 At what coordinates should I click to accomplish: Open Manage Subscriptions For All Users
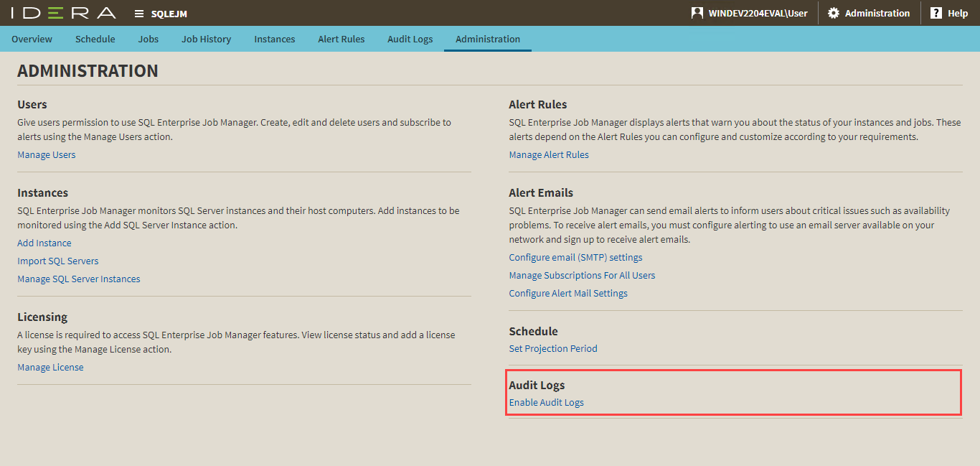pyautogui.click(x=582, y=275)
